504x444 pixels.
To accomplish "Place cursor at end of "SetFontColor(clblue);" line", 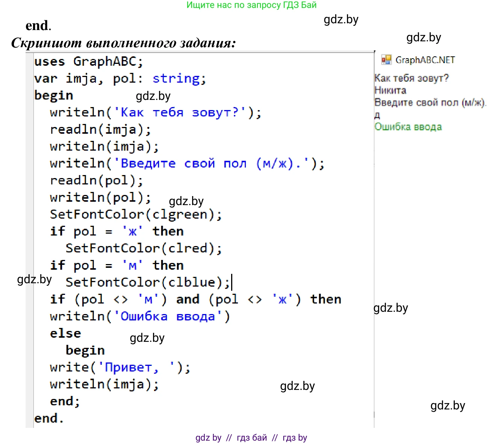I will pyautogui.click(x=230, y=282).
